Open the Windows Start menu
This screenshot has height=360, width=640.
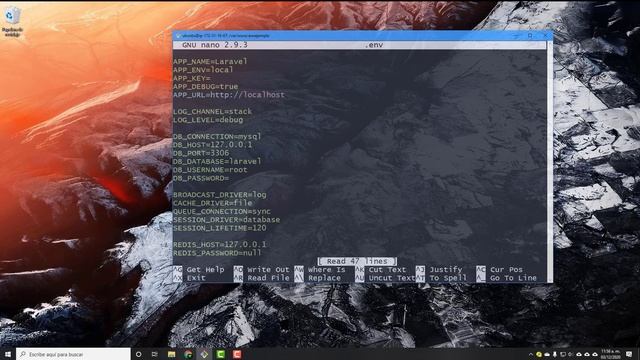[7, 354]
